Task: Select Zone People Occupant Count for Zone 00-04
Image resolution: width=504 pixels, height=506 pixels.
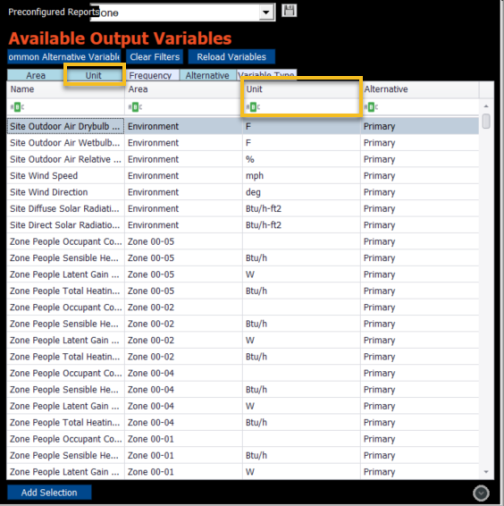Action: [243, 373]
